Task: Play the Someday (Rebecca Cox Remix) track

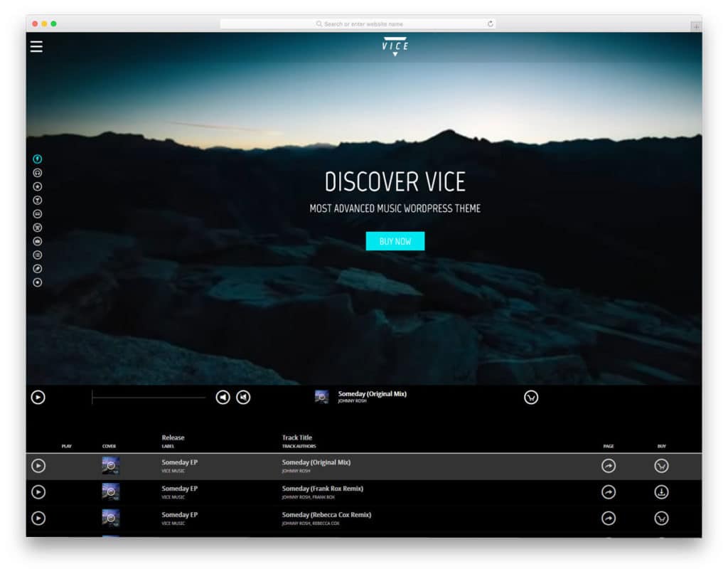Action: point(38,518)
